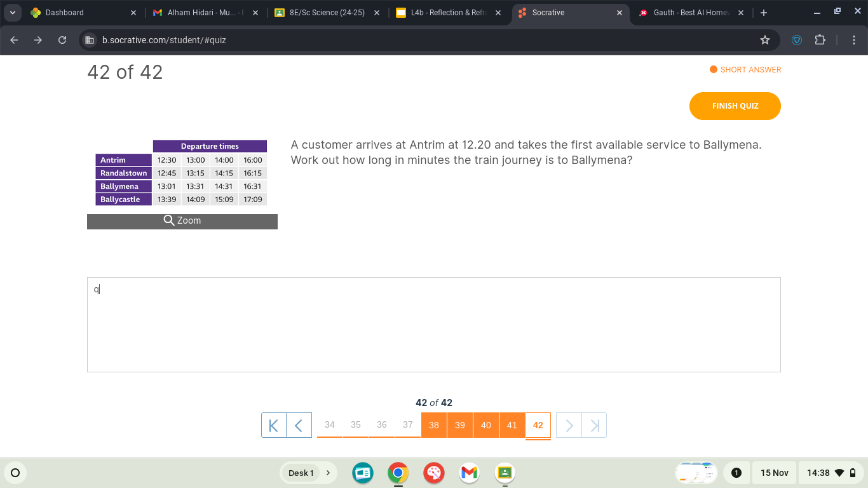This screenshot has height=488, width=868.
Task: Open the Chrome three-dot menu
Action: tap(854, 40)
